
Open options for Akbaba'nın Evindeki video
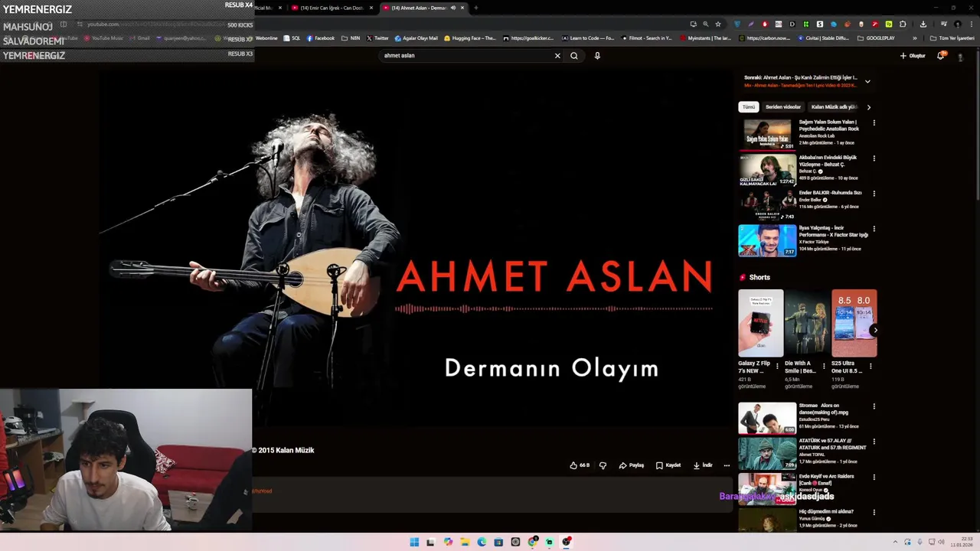coord(874,158)
